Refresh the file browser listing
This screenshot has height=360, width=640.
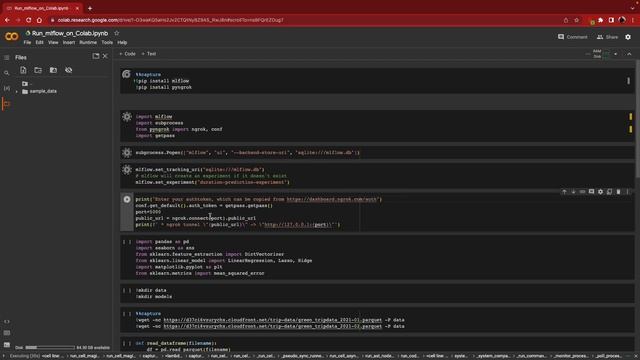pos(38,70)
